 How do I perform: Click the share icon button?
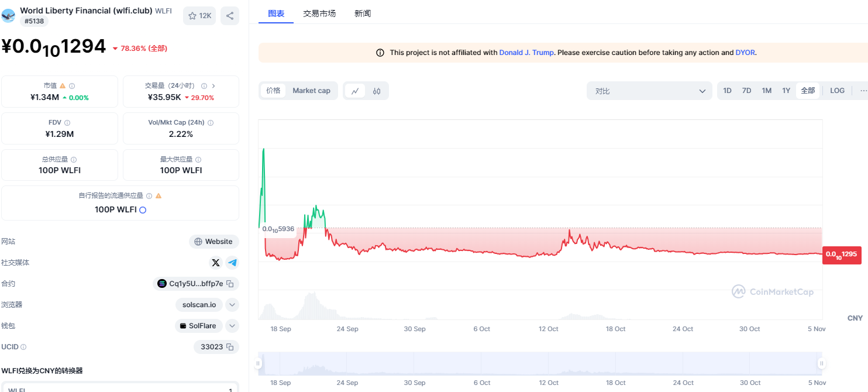(x=230, y=16)
